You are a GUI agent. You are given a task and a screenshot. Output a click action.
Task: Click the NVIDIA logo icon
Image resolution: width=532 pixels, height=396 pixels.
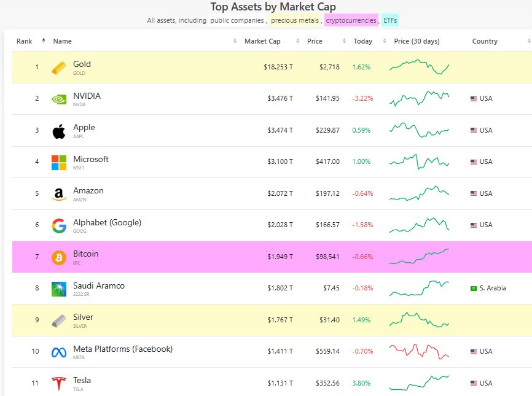click(x=59, y=99)
